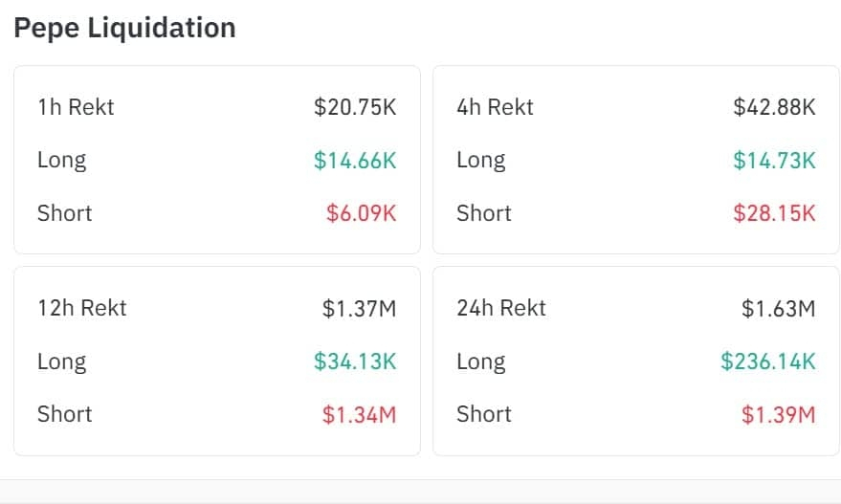Image resolution: width=841 pixels, height=504 pixels.
Task: Click the Pepe Liquidation heading
Action: click(124, 29)
